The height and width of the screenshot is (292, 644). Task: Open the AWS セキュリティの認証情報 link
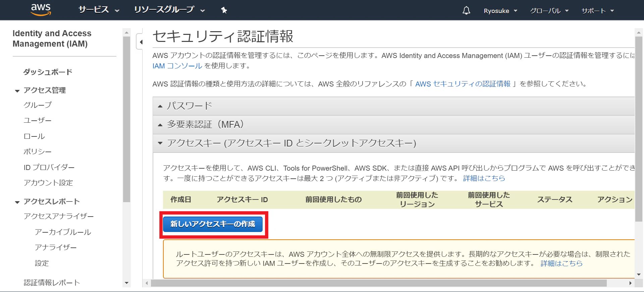point(463,84)
